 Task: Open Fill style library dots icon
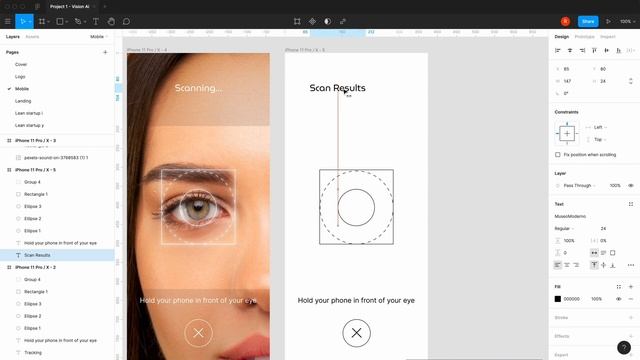point(619,287)
